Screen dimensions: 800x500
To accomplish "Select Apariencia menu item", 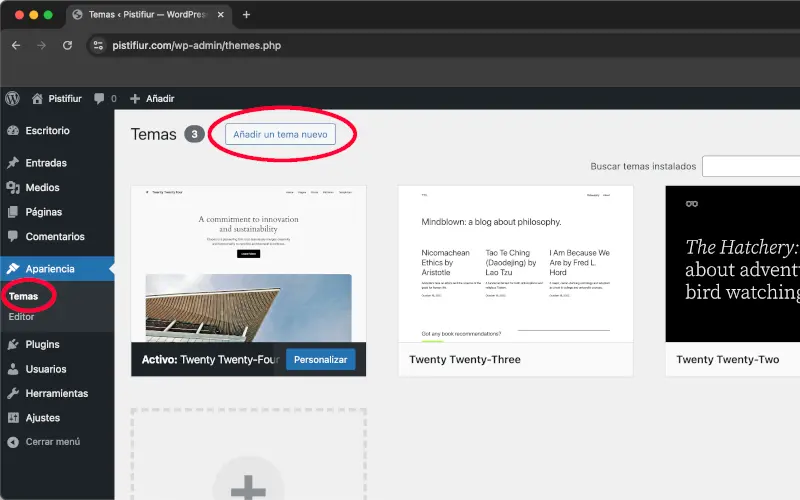I will [50, 268].
